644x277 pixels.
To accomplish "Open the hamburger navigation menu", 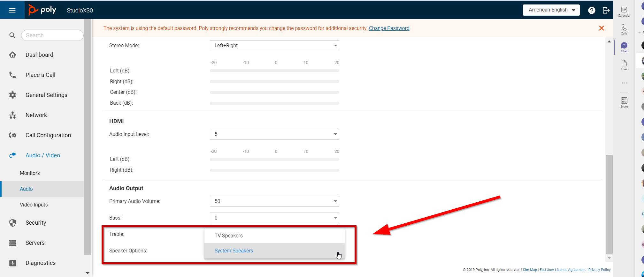I will (x=12, y=10).
